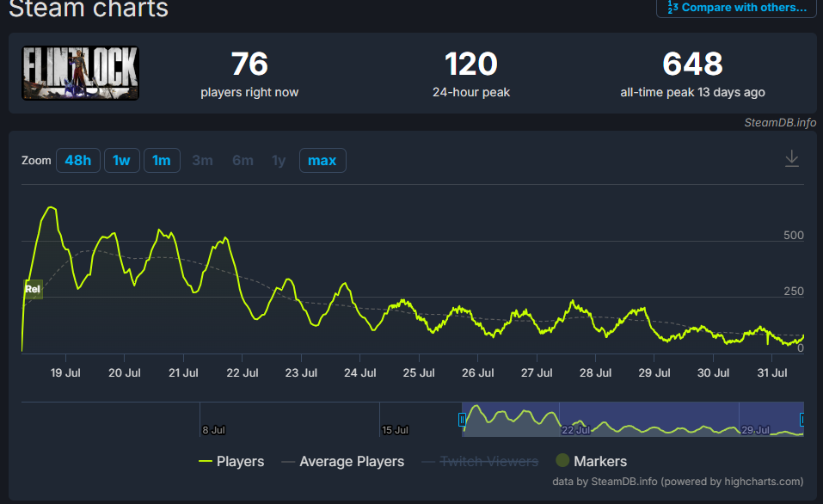This screenshot has width=823, height=504.
Task: Click the navigator selected range area
Action: coord(632,419)
